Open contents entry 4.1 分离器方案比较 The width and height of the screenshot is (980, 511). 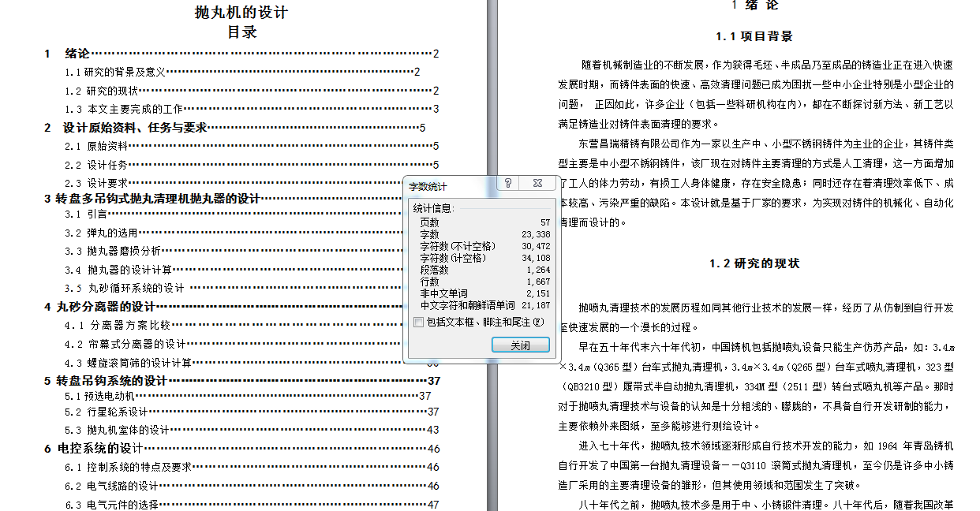235,325
